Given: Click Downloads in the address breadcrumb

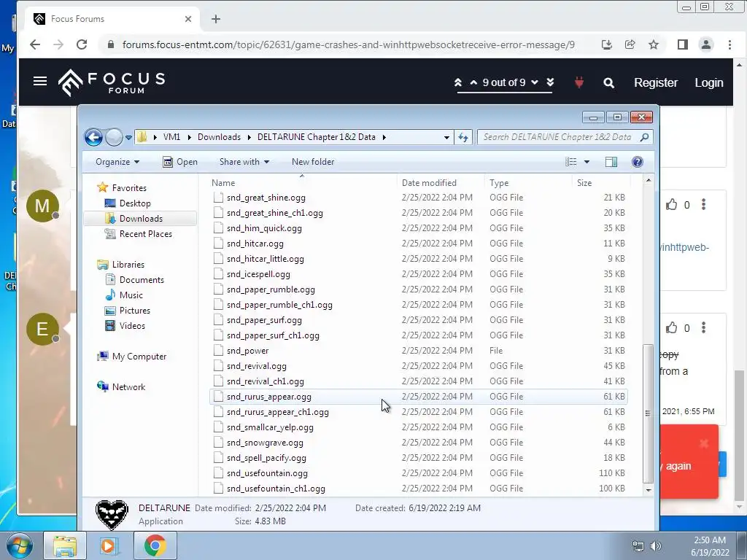Looking at the screenshot, I should pyautogui.click(x=219, y=137).
